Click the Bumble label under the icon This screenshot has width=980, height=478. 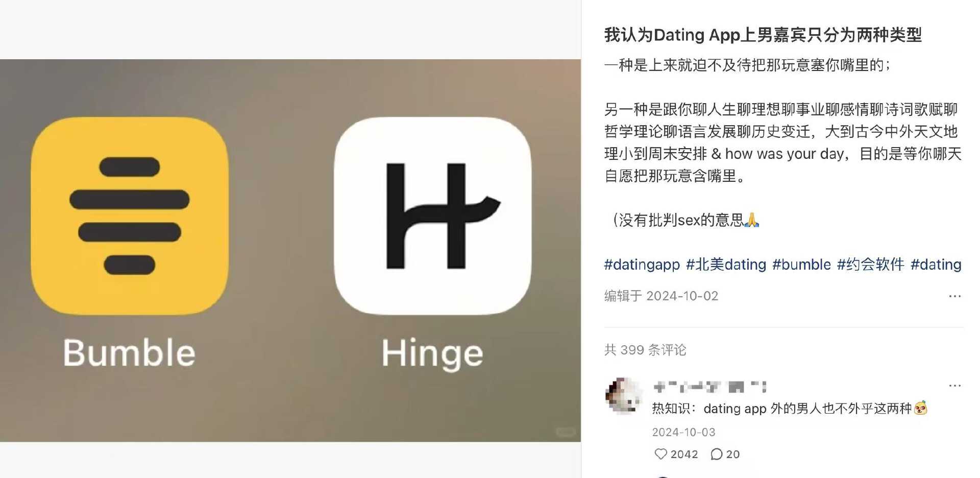click(x=129, y=353)
